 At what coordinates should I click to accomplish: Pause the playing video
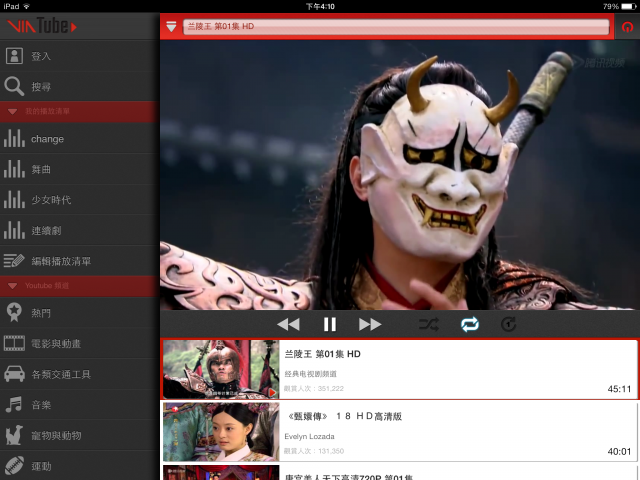pyautogui.click(x=330, y=324)
